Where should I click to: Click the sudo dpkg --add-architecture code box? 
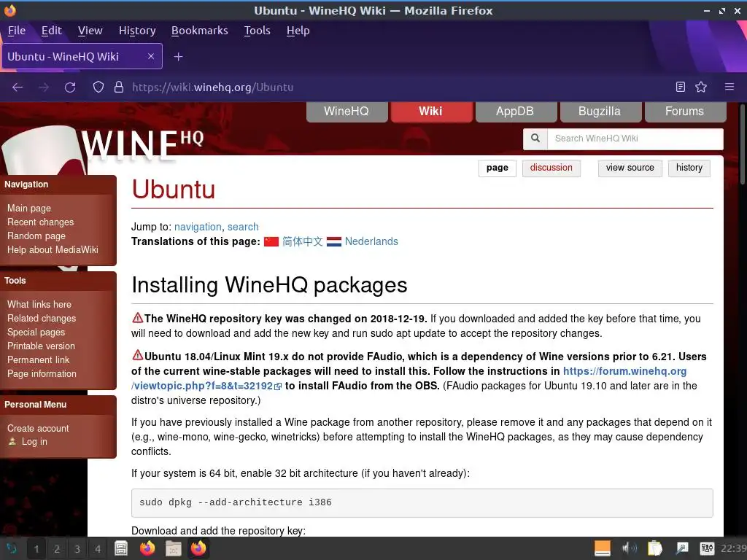422,502
